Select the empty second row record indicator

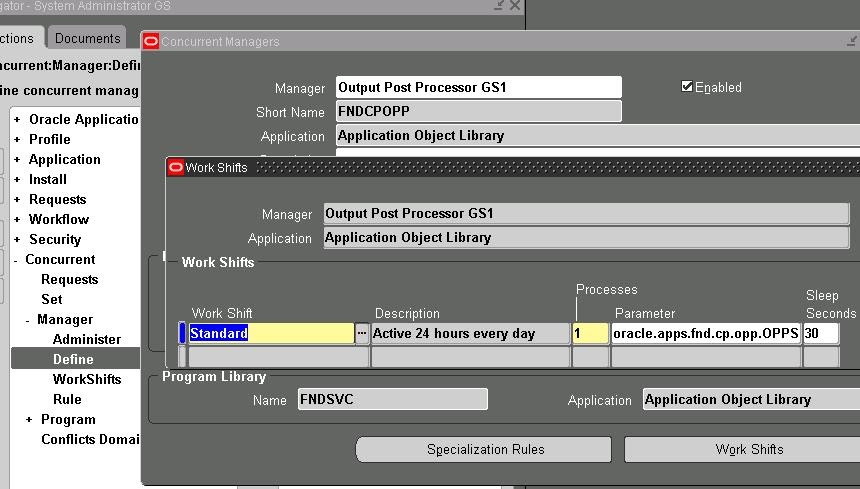(182, 356)
